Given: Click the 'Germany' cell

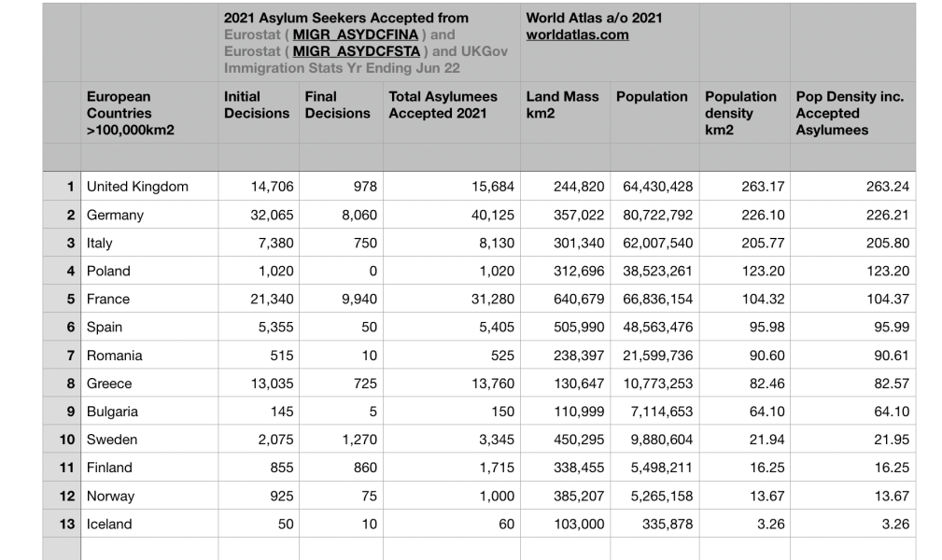Looking at the screenshot, I should click(x=149, y=215).
